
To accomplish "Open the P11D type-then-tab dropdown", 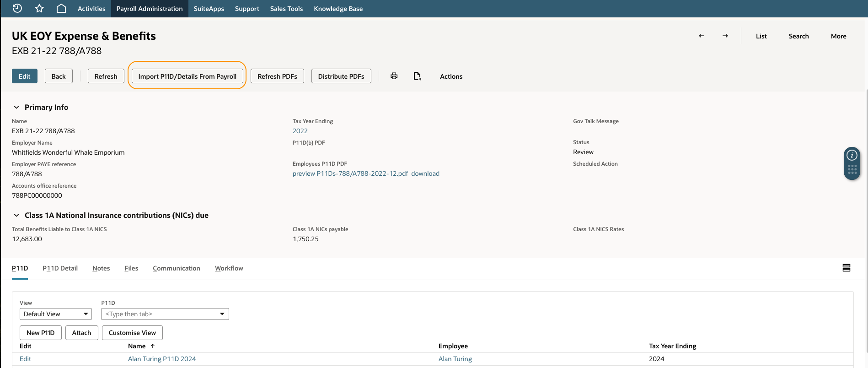I will click(165, 314).
